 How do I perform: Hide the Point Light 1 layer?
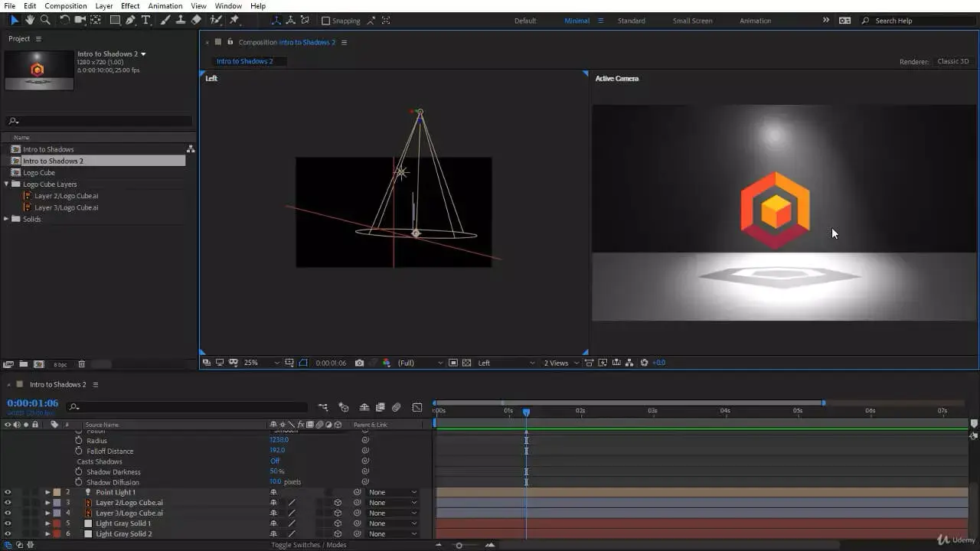pos(8,492)
